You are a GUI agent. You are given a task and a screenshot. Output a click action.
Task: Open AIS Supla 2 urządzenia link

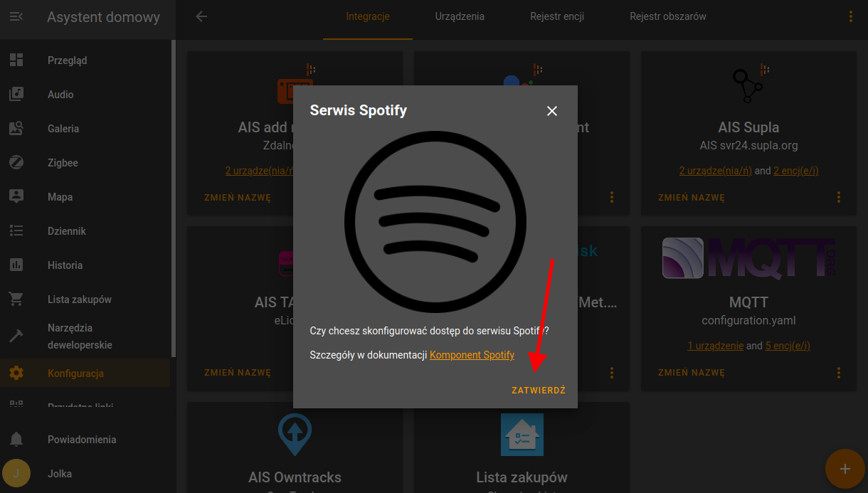[x=715, y=171]
